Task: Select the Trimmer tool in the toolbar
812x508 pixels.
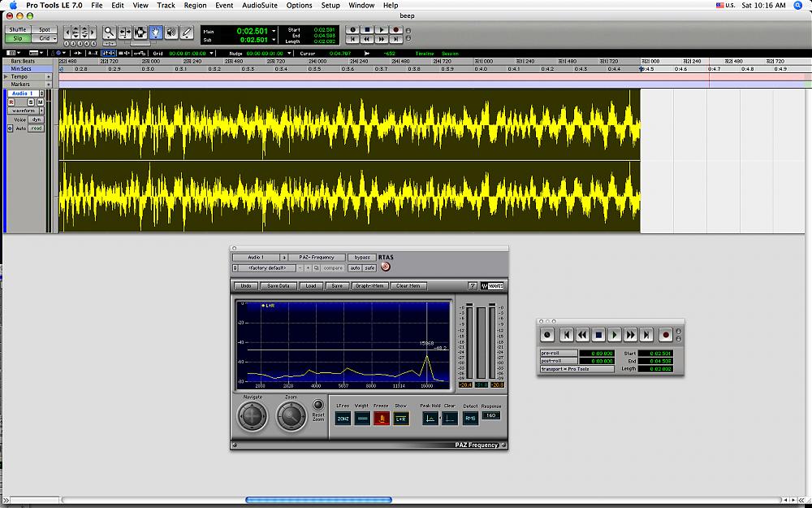Action: click(125, 33)
